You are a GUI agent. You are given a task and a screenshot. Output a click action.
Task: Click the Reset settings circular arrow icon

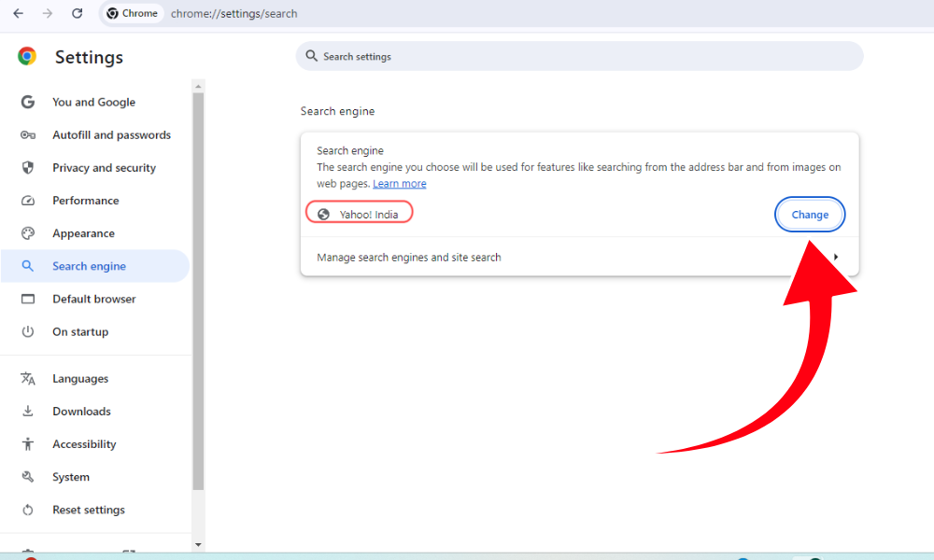(x=28, y=510)
